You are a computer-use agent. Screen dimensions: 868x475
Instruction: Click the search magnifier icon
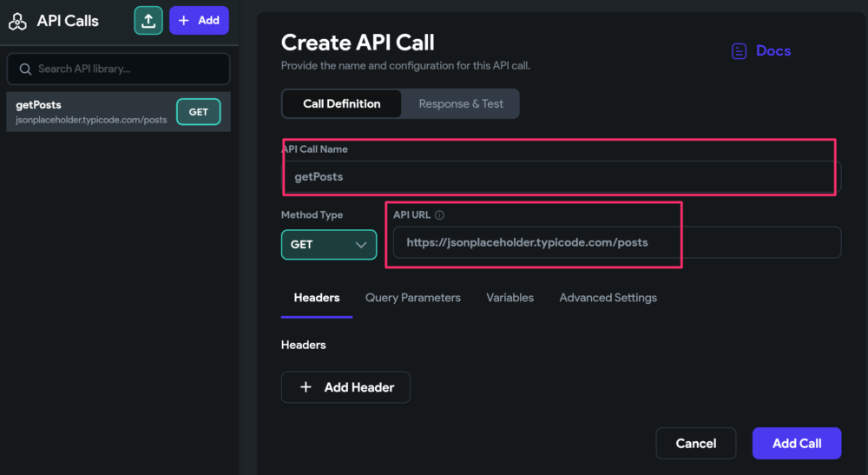pos(25,69)
